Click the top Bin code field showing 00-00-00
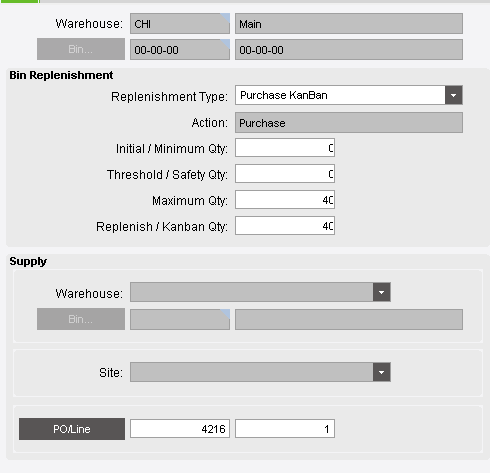The height and width of the screenshot is (473, 490). [x=180, y=50]
